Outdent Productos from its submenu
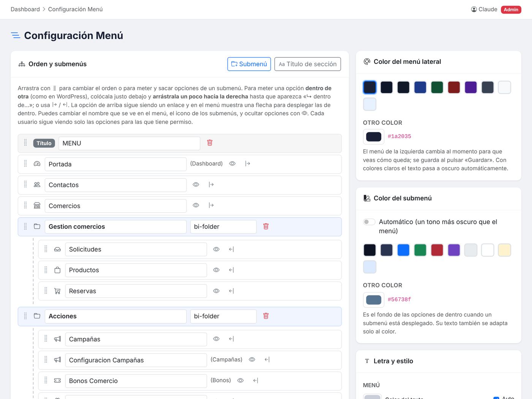532x399 pixels. click(231, 270)
